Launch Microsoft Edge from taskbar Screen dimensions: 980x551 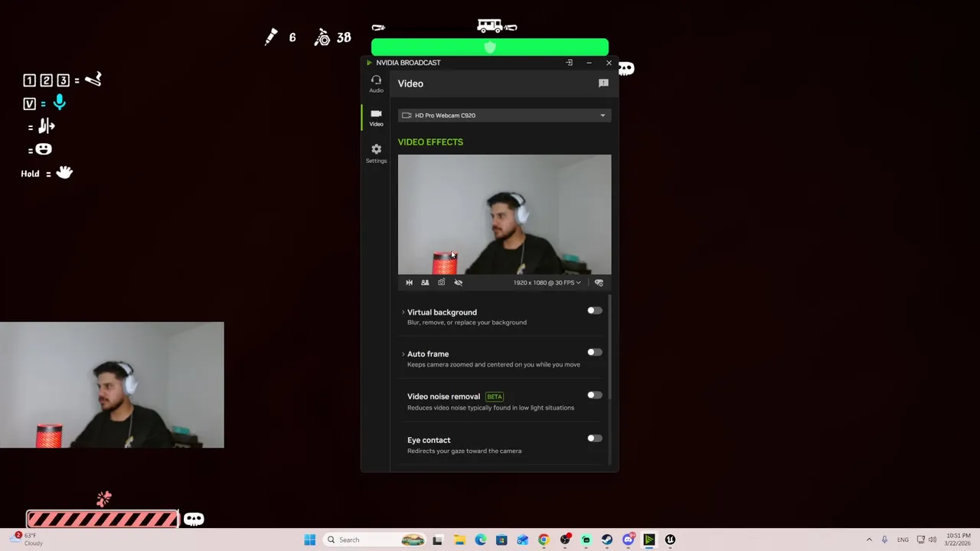pyautogui.click(x=480, y=540)
